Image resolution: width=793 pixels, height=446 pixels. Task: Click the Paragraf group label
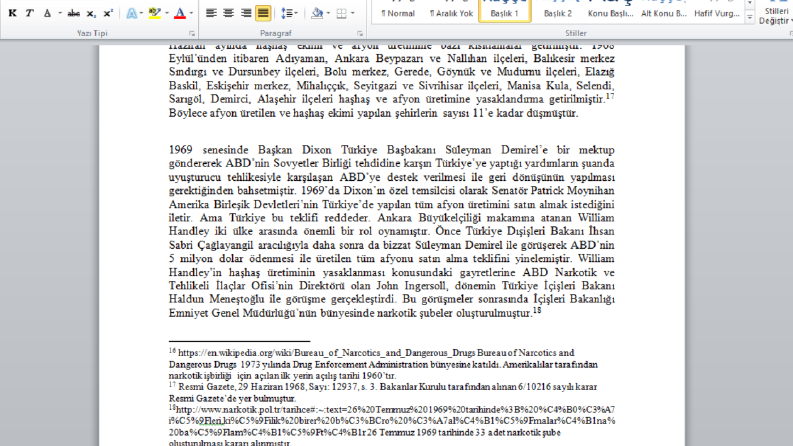[276, 33]
